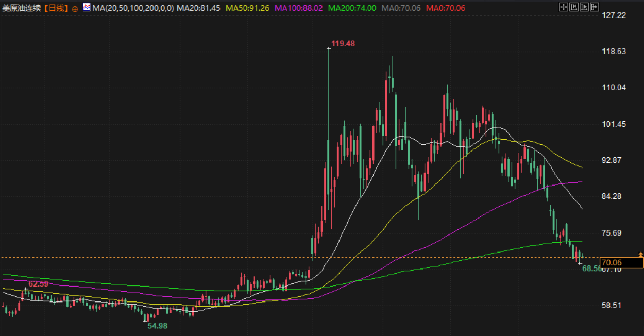Click the 119.48 high price label
Screen dimensions: 644x336
point(343,44)
